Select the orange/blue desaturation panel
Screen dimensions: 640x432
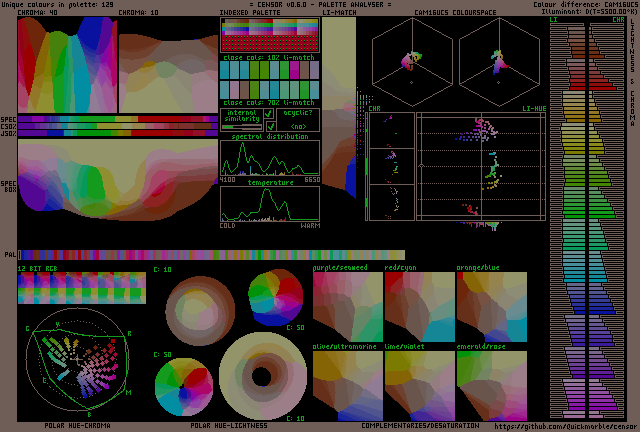pos(491,307)
